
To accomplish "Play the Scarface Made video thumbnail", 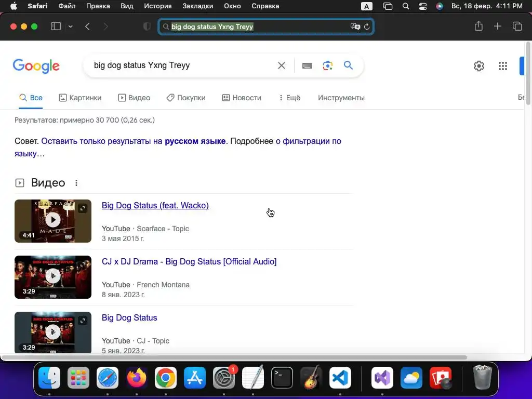I will [53, 220].
